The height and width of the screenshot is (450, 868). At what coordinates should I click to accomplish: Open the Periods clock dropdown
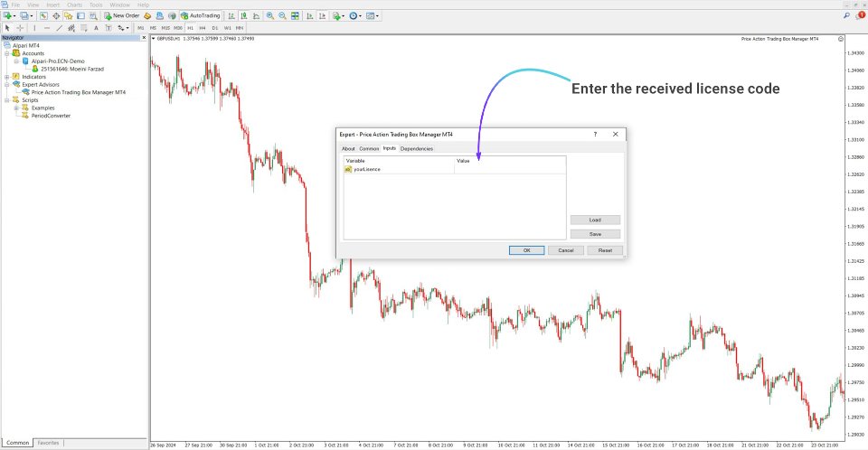click(354, 16)
